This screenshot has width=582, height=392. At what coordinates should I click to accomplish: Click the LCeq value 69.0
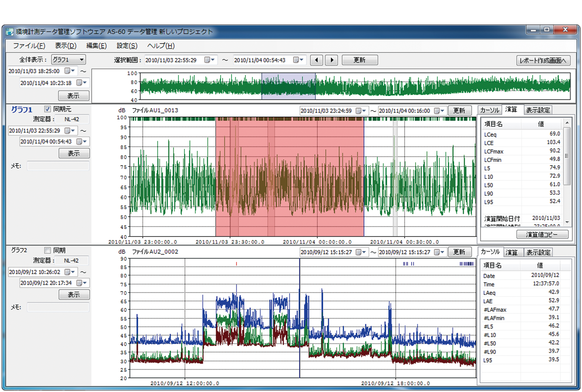[x=555, y=134]
